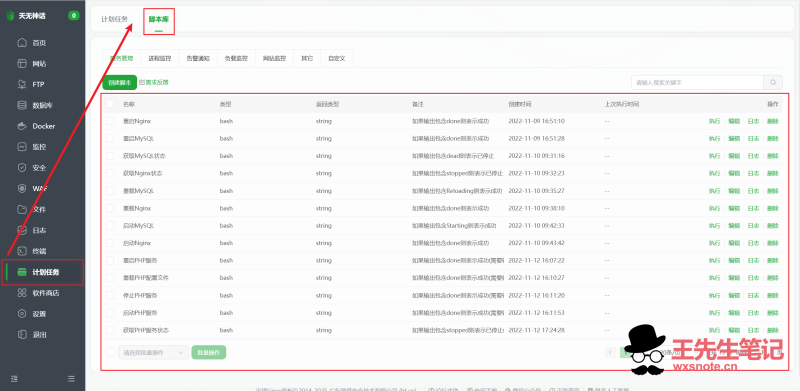This screenshot has width=800, height=391.
Task: Check the box for 重启MySQL row
Action: [110, 139]
